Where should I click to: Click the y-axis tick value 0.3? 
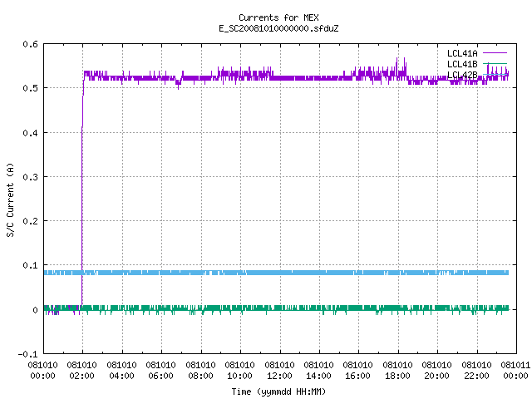[x=30, y=177]
